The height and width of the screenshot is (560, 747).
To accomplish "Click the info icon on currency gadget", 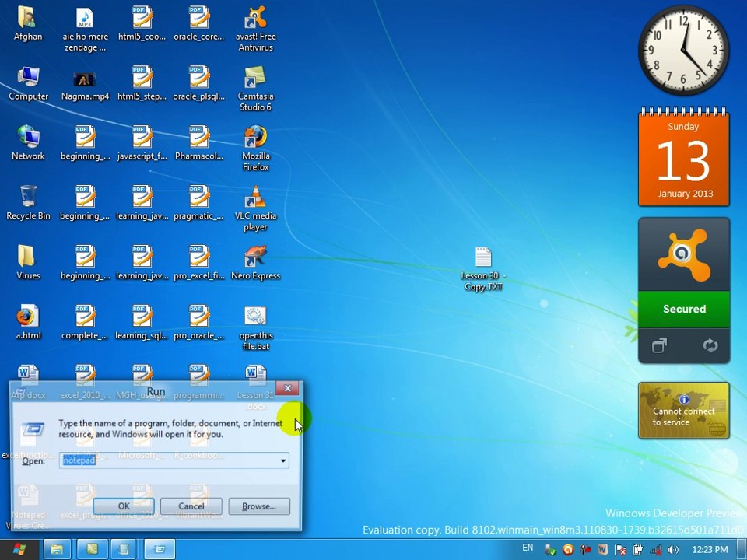I will (684, 399).
